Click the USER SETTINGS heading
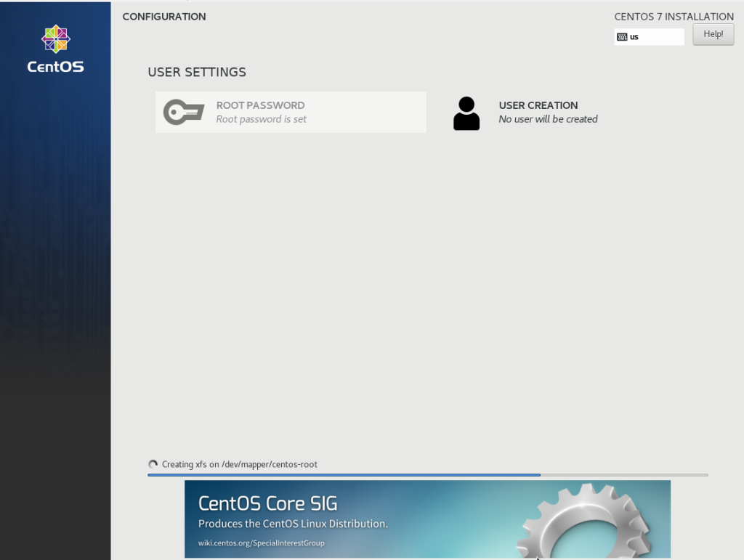 [x=197, y=72]
